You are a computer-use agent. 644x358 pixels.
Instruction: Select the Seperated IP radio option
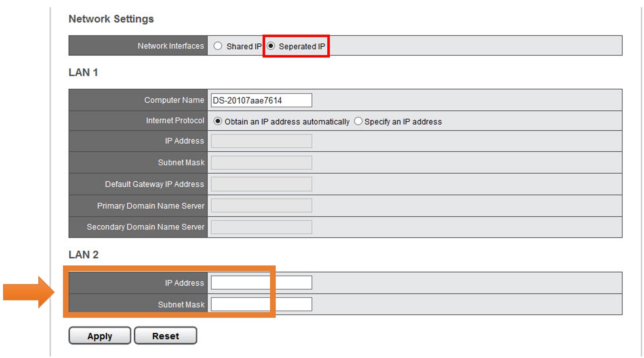pos(271,46)
